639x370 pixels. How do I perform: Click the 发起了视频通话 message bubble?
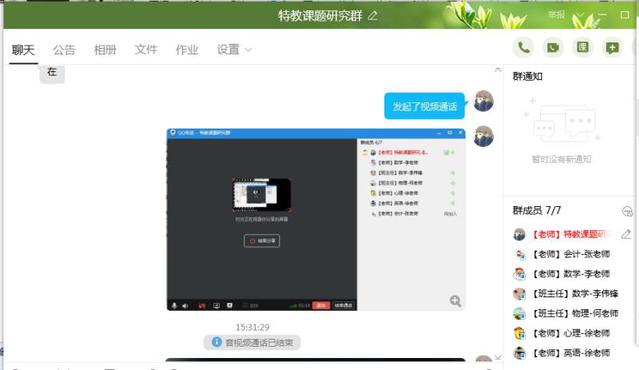tap(424, 106)
